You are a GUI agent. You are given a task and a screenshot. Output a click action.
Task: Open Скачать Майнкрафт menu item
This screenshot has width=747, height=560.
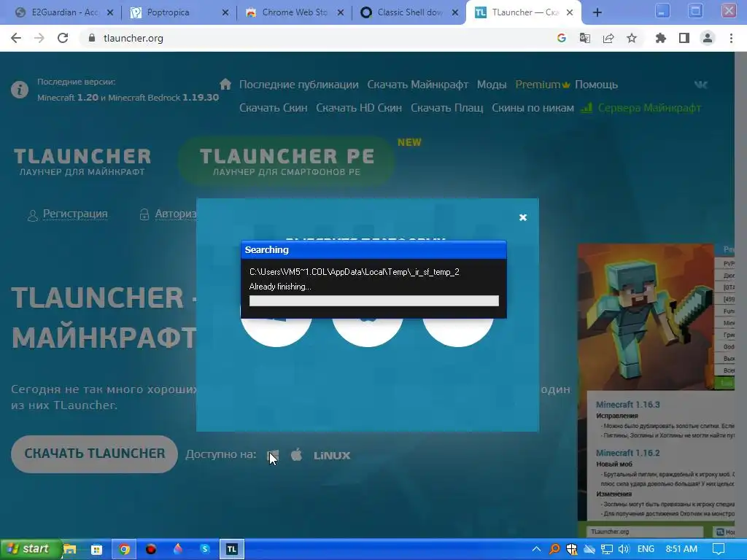pyautogui.click(x=418, y=85)
